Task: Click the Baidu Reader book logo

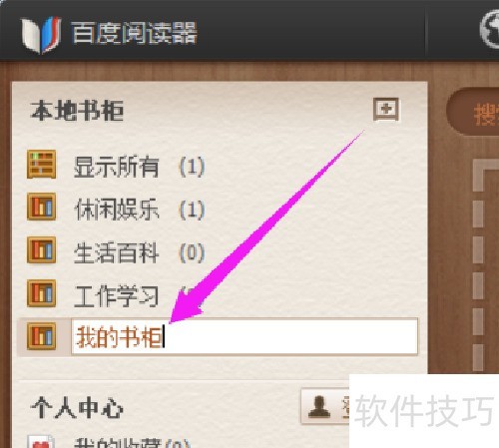Action: point(41,34)
